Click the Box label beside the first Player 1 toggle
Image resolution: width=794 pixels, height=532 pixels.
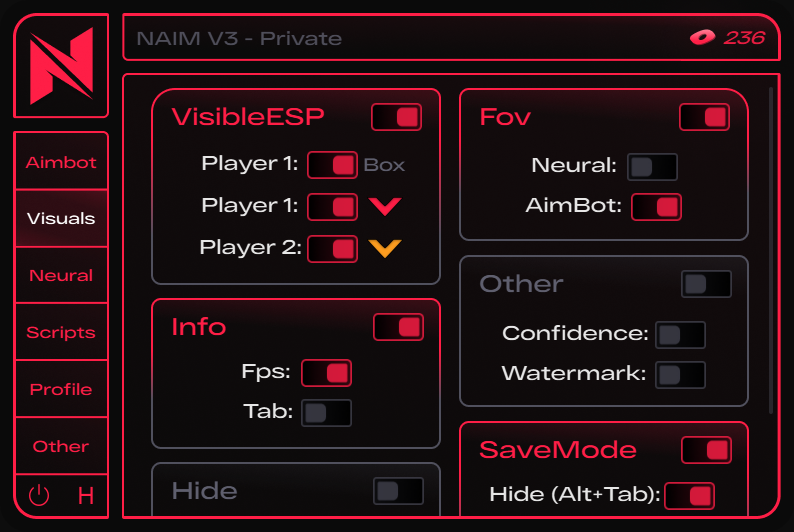[384, 165]
